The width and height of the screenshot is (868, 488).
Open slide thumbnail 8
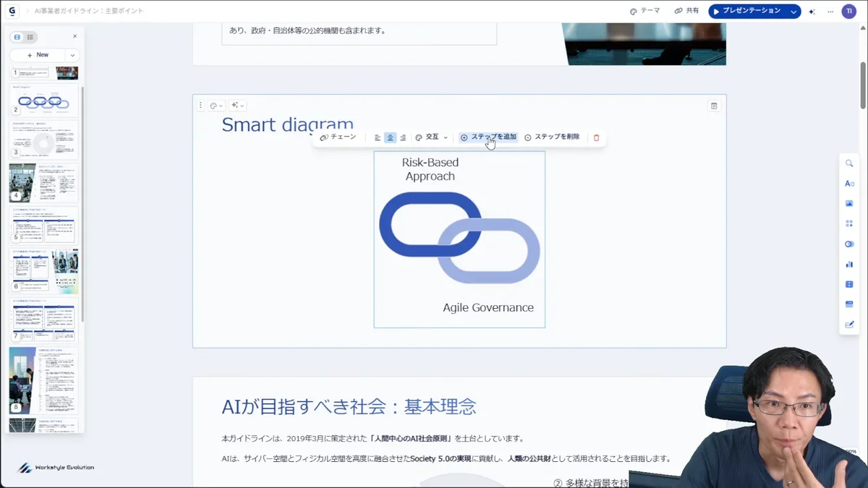44,380
